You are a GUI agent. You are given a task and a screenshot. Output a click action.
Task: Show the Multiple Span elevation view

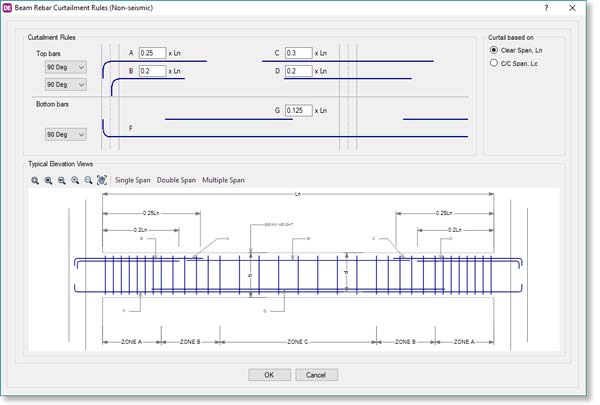click(223, 180)
